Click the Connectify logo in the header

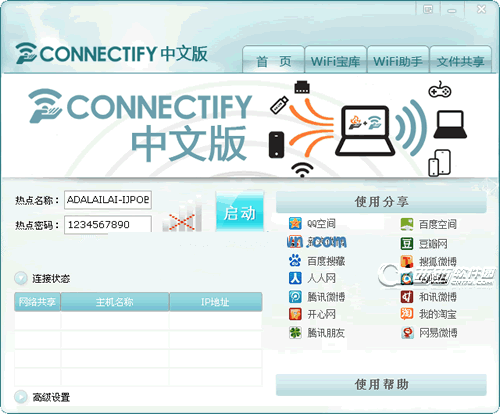click(111, 53)
